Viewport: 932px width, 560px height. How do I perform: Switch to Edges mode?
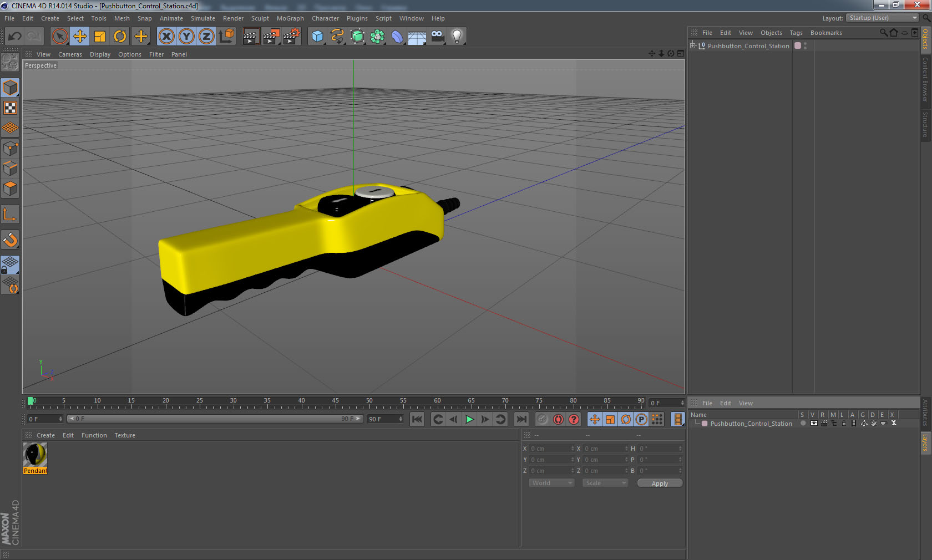pyautogui.click(x=10, y=168)
